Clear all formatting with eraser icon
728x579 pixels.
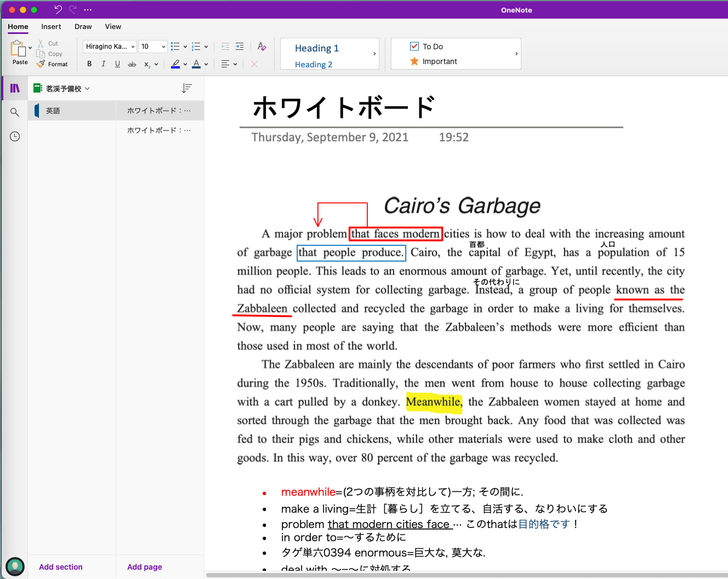coord(261,47)
